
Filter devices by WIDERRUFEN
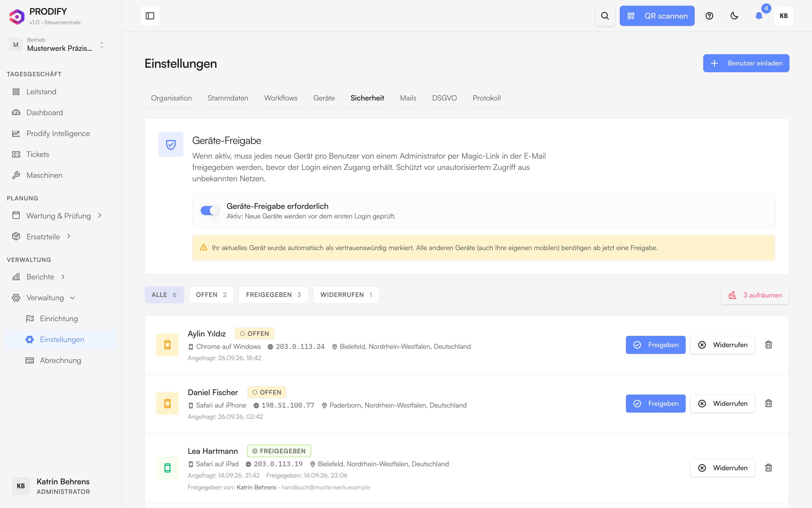coord(346,295)
